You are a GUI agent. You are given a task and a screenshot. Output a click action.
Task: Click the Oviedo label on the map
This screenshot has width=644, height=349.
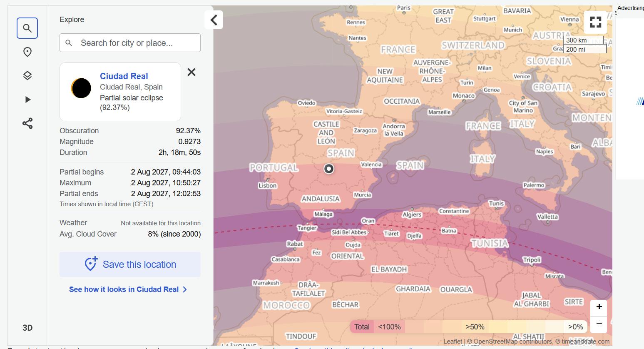click(307, 103)
